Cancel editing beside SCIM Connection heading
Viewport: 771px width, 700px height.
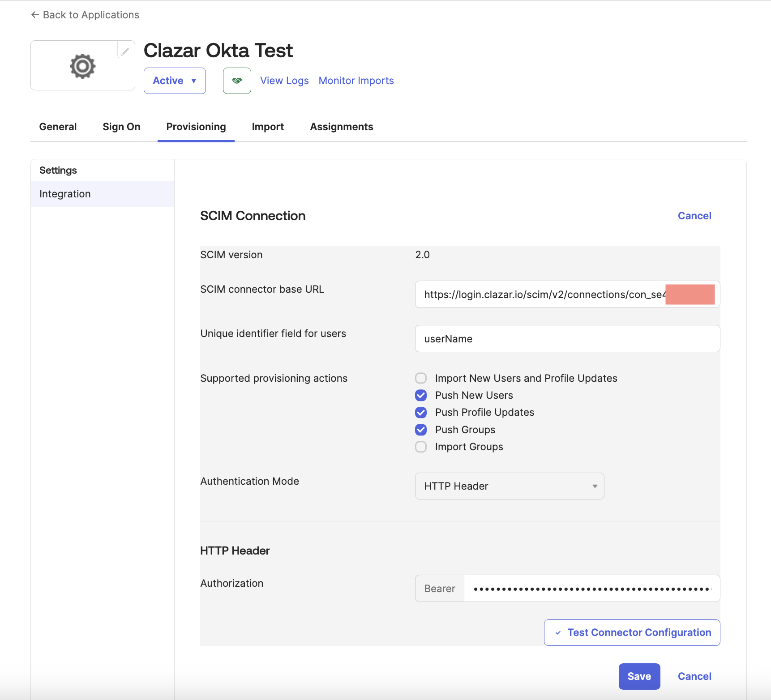(x=694, y=216)
